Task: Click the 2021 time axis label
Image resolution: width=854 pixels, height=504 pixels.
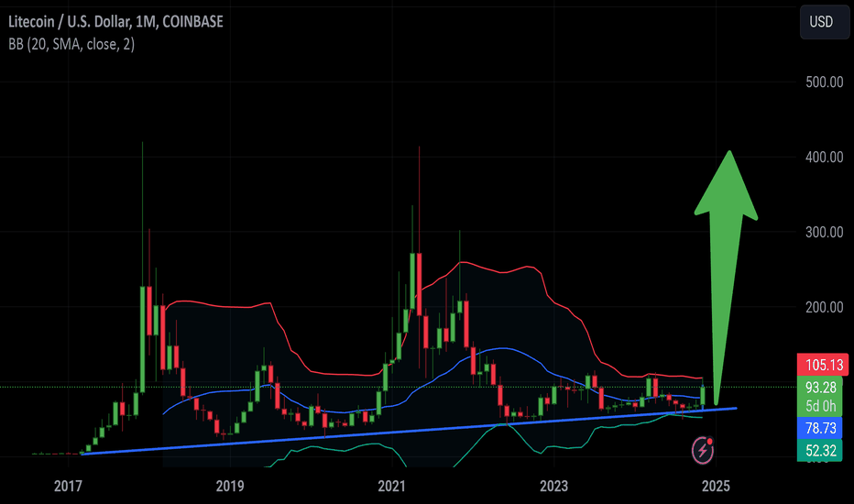Action: click(x=391, y=486)
